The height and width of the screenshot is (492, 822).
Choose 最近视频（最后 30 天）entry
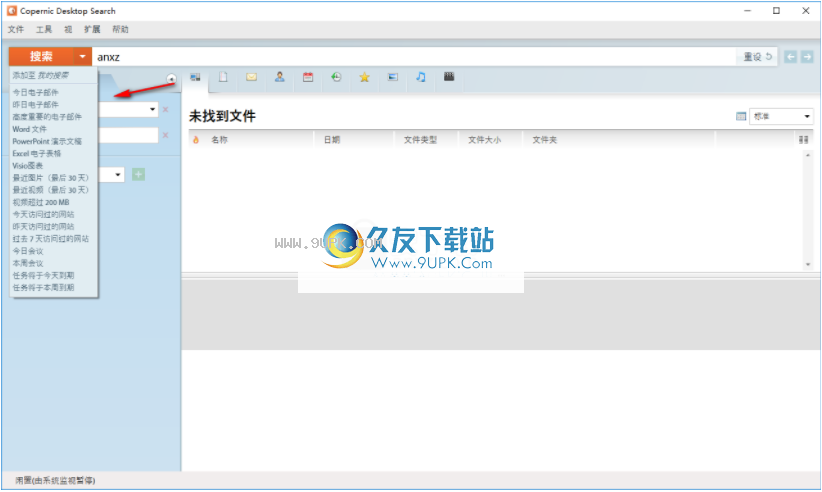[x=53, y=190]
